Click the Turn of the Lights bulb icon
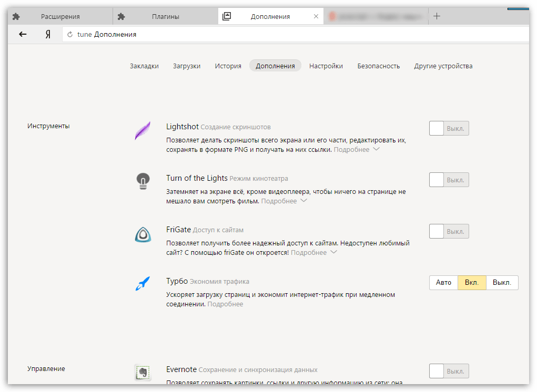537x392 pixels. [143, 181]
